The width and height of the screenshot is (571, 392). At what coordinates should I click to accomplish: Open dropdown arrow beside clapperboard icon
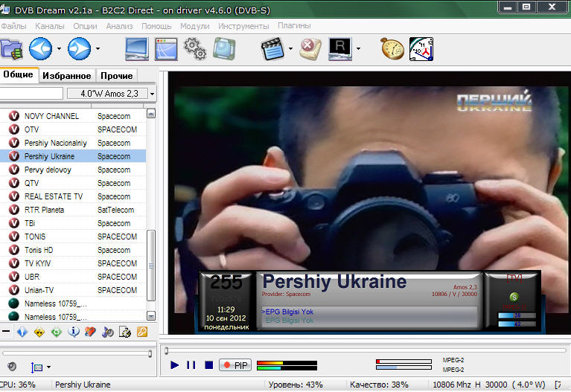pyautogui.click(x=290, y=49)
